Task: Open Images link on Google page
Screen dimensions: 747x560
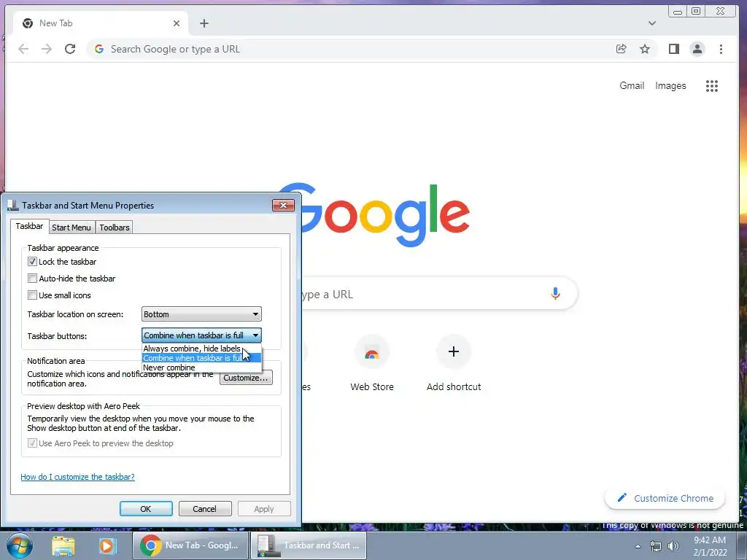Action: [670, 86]
